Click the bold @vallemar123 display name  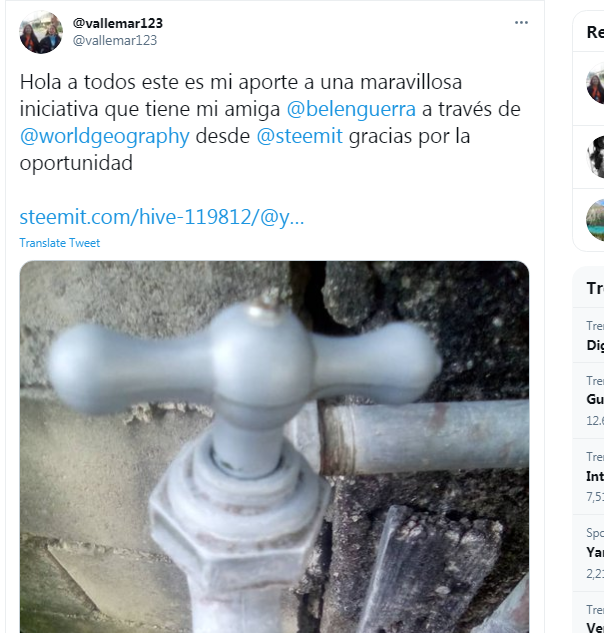[x=117, y=23]
